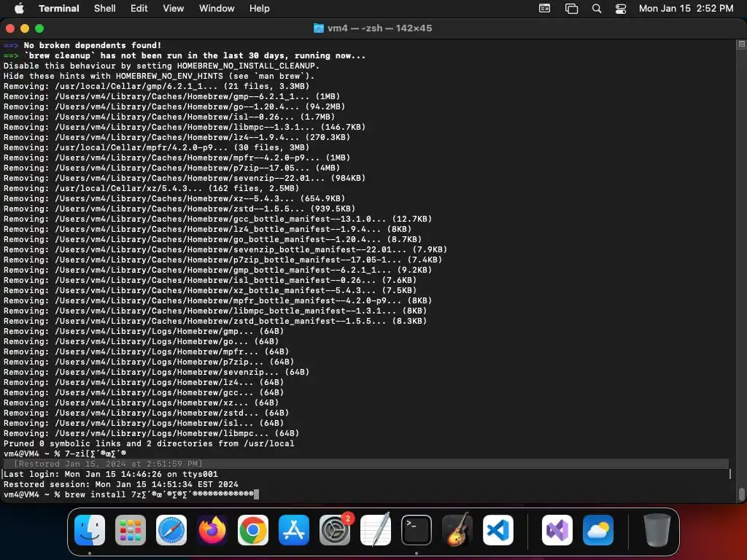Click the Stage Manager windows icon in menu bar

coord(571,9)
